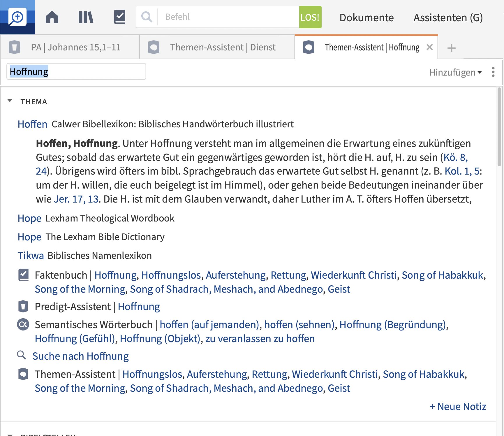Open semantic entry Hoffnung (Objekt)
Viewport: 504px width, 436px height.
(160, 339)
